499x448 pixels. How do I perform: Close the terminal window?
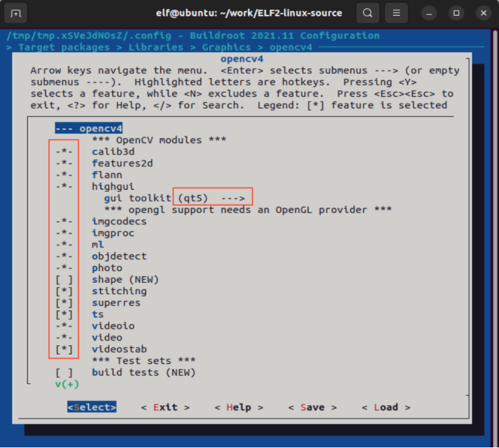tap(483, 14)
